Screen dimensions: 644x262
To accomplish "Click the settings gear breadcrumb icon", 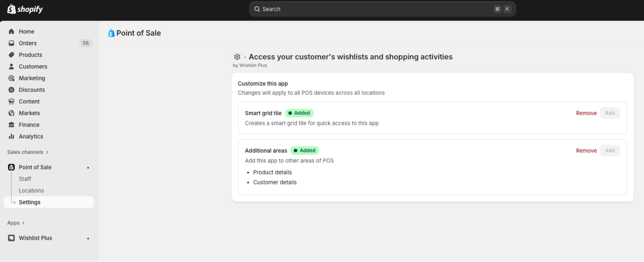I will coord(237,57).
